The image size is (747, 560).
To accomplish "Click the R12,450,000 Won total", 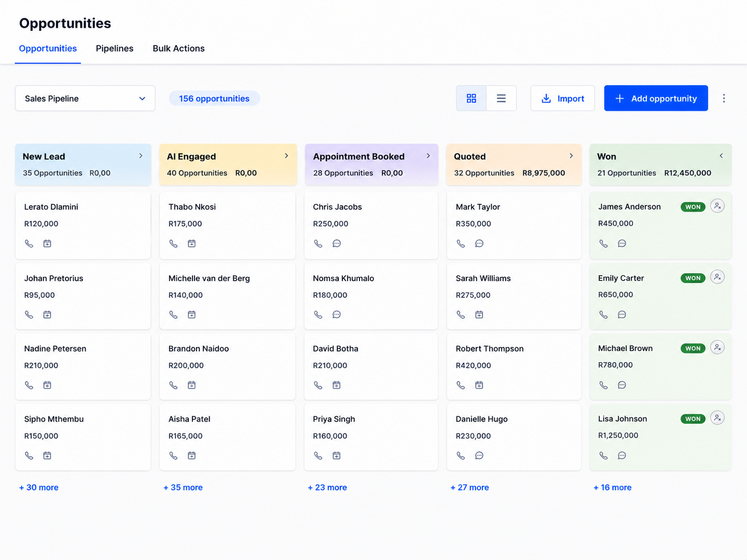I will [688, 173].
